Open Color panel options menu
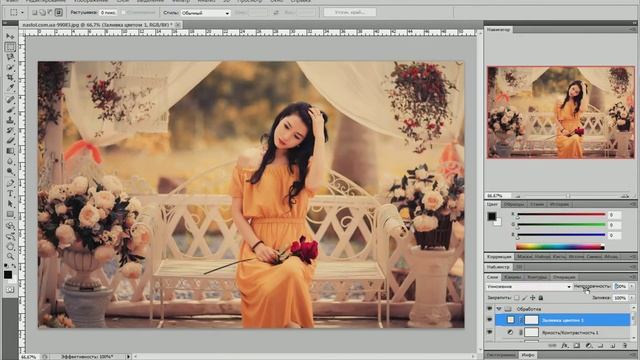The image size is (640, 360). coord(633,204)
